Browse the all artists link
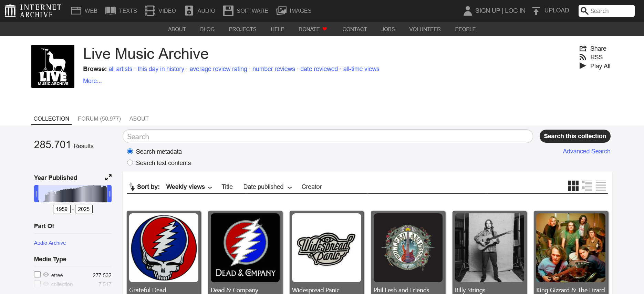 click(x=121, y=69)
